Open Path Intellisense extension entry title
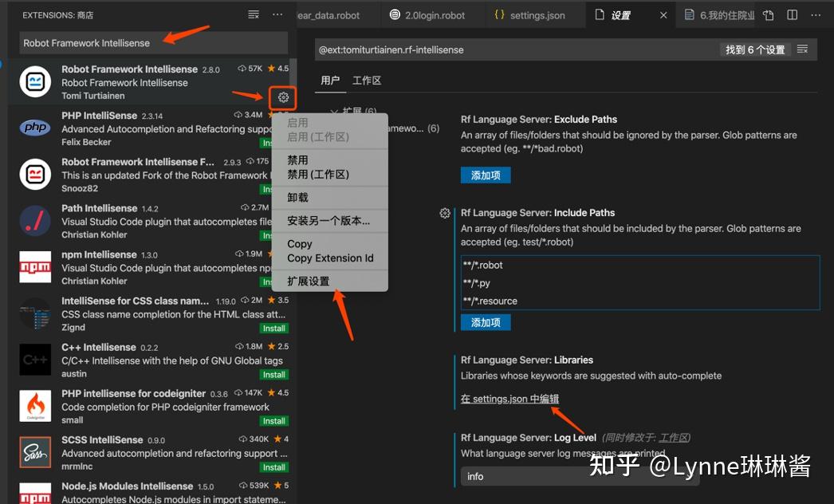Screen dimensions: 834x504 click(x=99, y=208)
